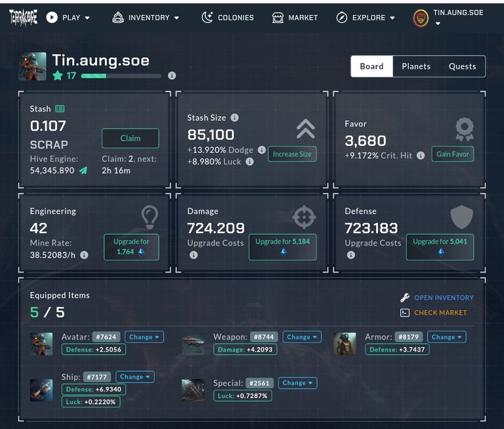Image resolution: width=504 pixels, height=429 pixels.
Task: Upgrade Engineering for 1,764
Action: (131, 247)
